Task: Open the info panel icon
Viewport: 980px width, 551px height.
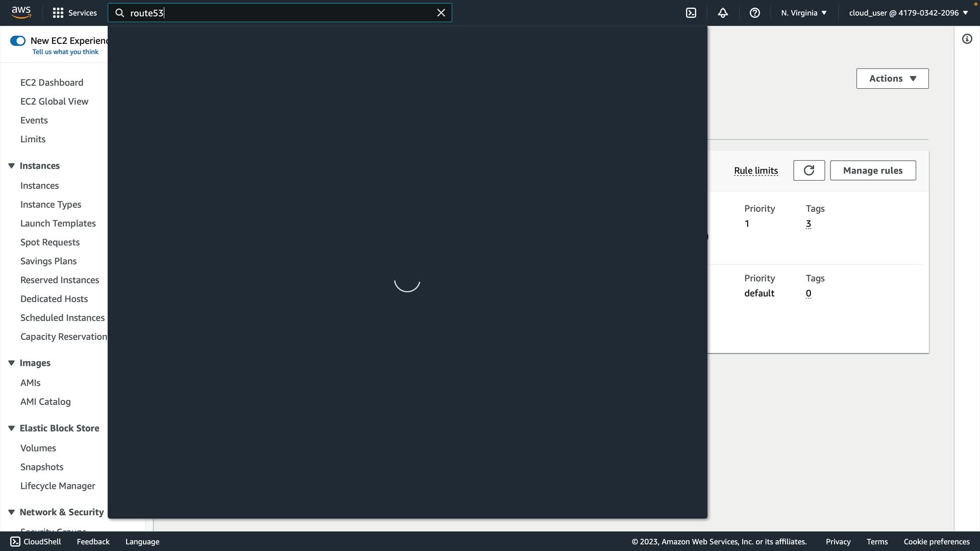Action: pos(967,39)
